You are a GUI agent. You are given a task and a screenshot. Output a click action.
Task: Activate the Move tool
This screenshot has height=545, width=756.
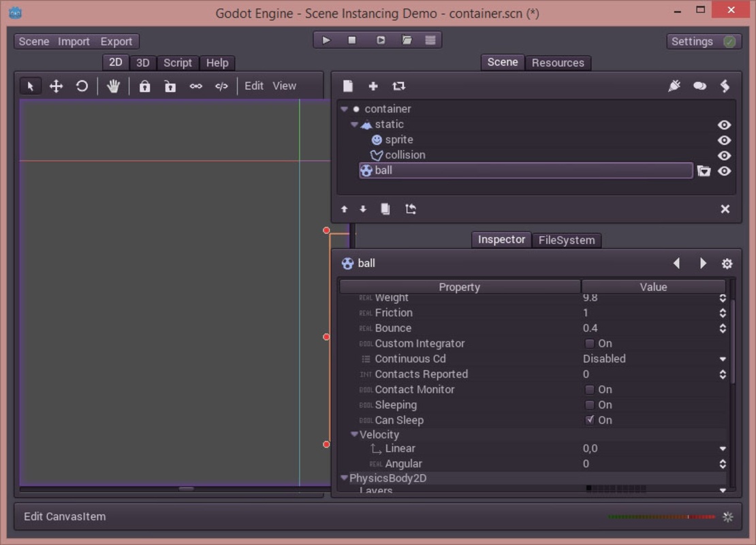coord(56,87)
